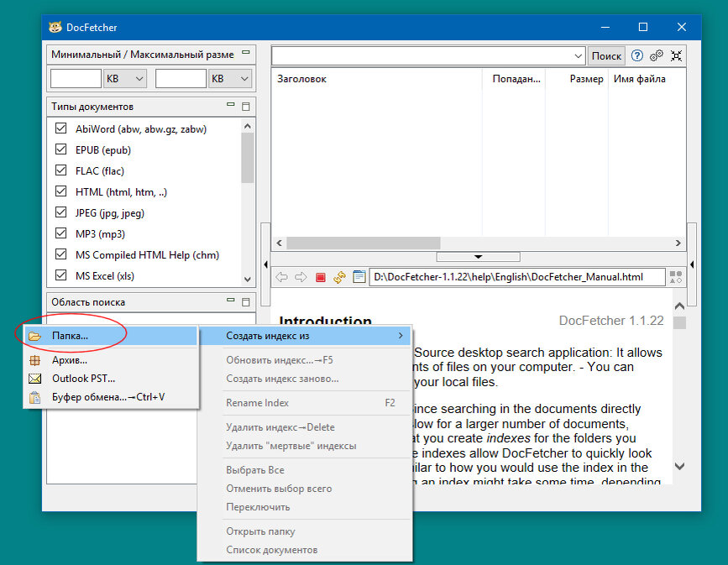The width and height of the screenshot is (728, 565).
Task: Click the minimum file size input field
Action: pos(76,78)
